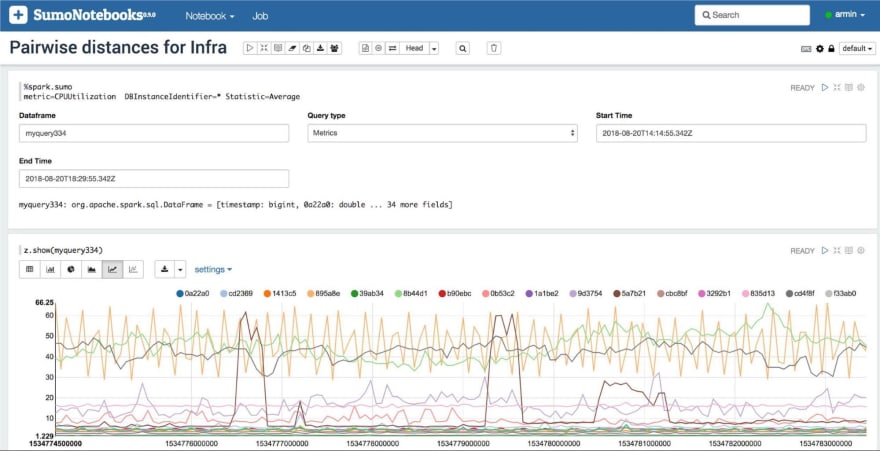Export the note via the toolbar download icon
This screenshot has height=451, width=880.
[x=320, y=48]
